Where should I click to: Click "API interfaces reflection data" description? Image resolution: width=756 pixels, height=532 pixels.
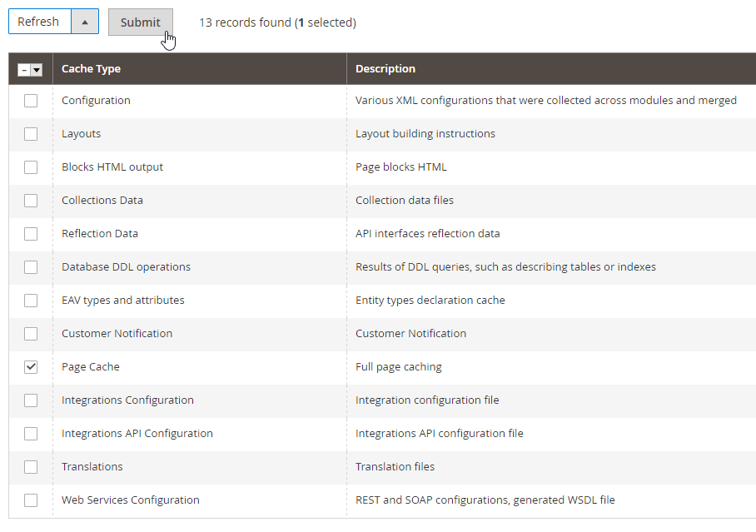(x=428, y=233)
